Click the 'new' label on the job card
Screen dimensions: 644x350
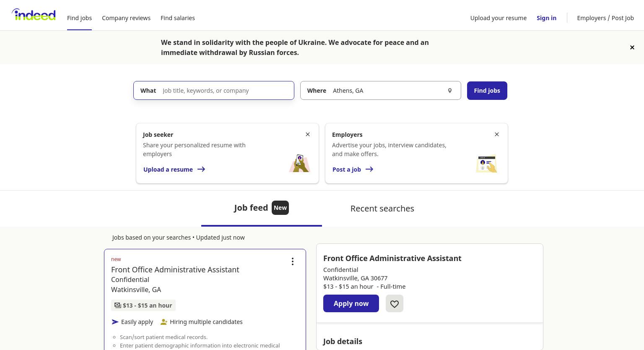pyautogui.click(x=116, y=259)
